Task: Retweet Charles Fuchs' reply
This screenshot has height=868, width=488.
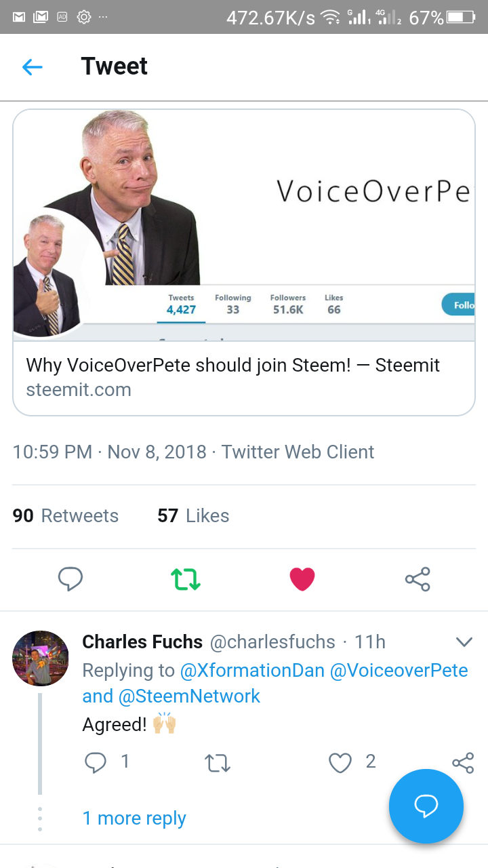Action: (x=218, y=764)
